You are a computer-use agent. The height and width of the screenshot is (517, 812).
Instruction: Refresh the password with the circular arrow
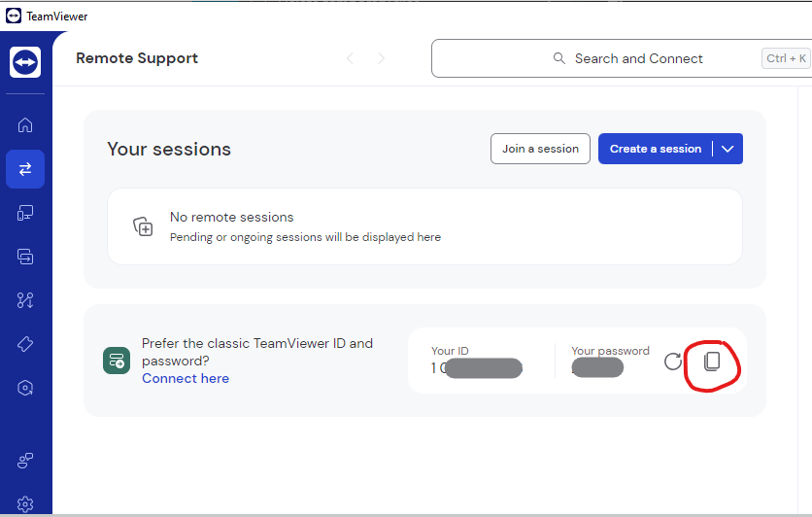pos(673,362)
